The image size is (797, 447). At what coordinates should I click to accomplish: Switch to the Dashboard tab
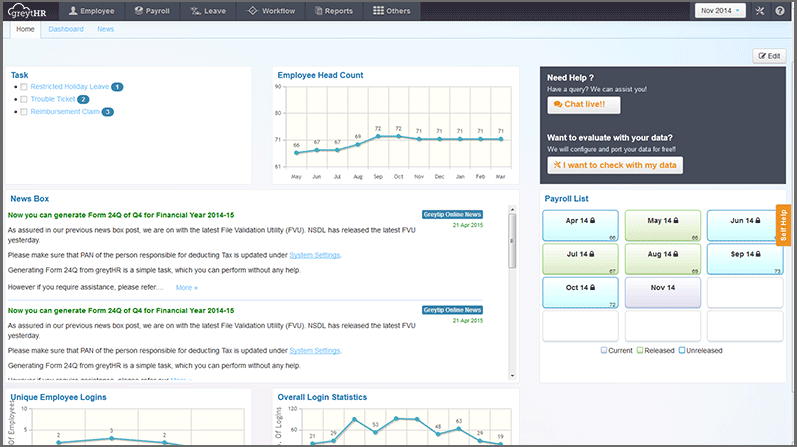pyautogui.click(x=66, y=29)
